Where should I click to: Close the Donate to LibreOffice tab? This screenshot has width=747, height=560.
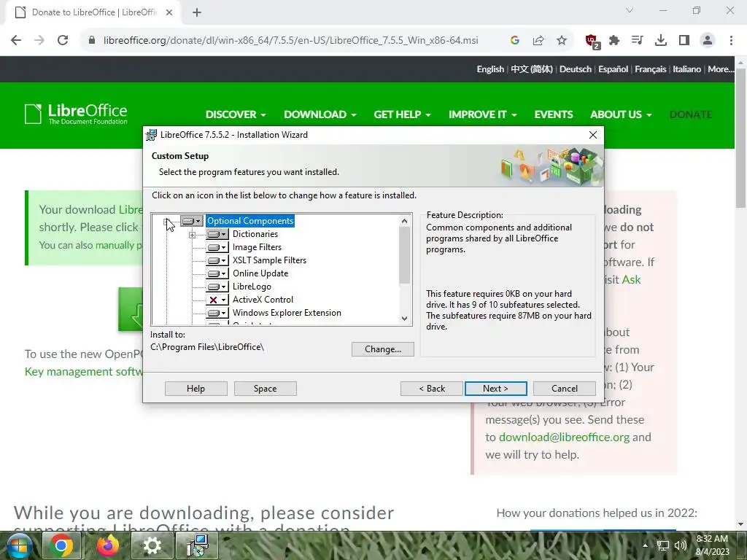[x=169, y=12]
